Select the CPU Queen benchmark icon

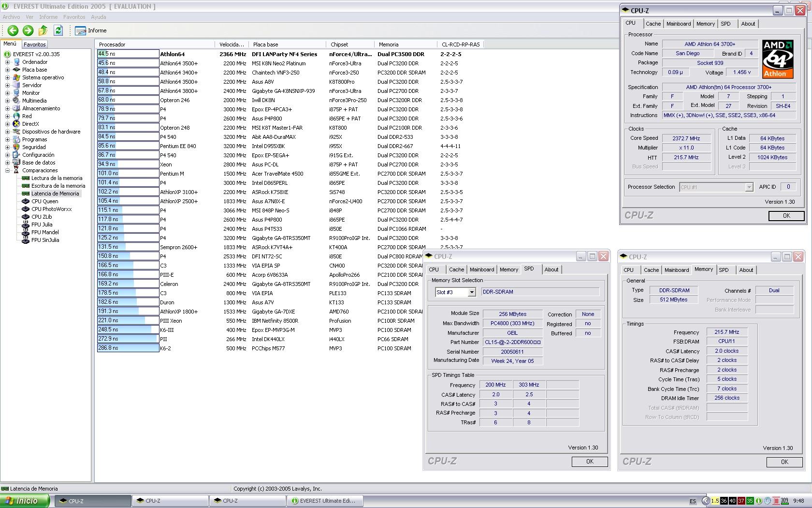click(x=26, y=201)
